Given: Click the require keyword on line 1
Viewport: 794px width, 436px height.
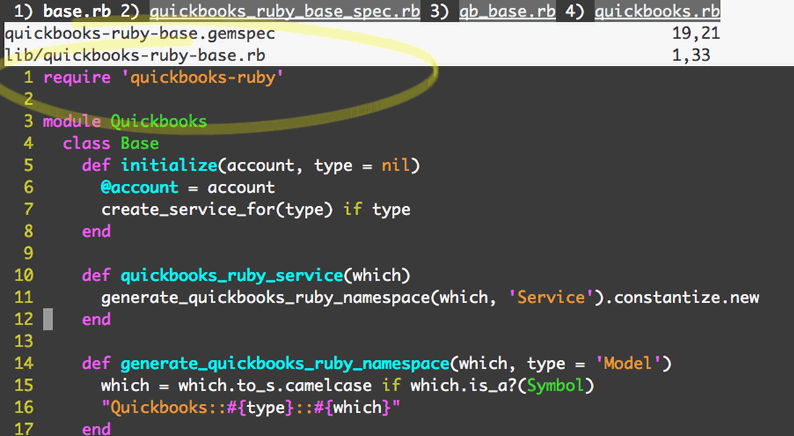Looking at the screenshot, I should tap(77, 77).
